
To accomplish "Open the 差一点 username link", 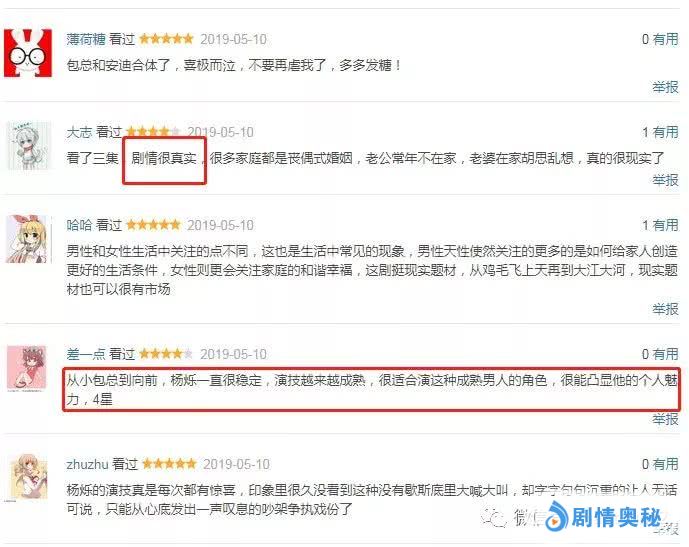I will (86, 354).
